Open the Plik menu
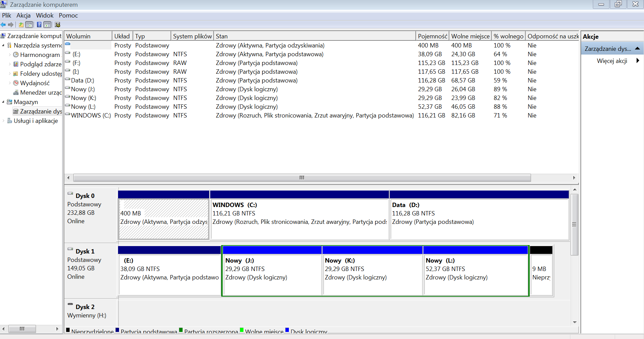 (7, 15)
